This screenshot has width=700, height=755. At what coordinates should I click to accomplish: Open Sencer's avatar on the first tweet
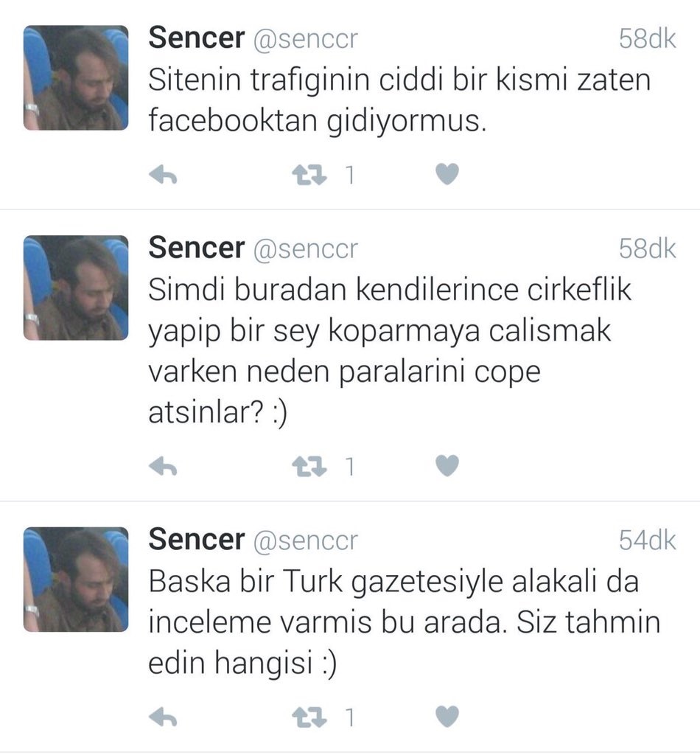pyautogui.click(x=76, y=78)
